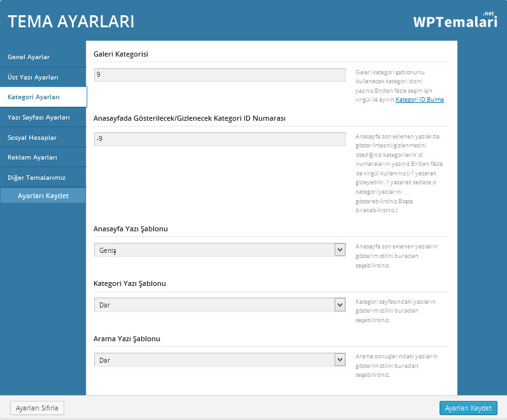Switch to Üst Yazı Ayarları tab
This screenshot has width=507, height=420.
[x=43, y=78]
